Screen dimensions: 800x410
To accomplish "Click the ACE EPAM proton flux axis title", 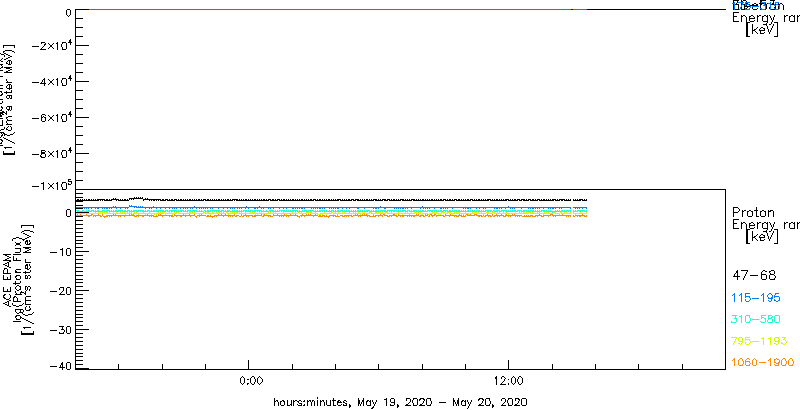I will (x=18, y=278).
